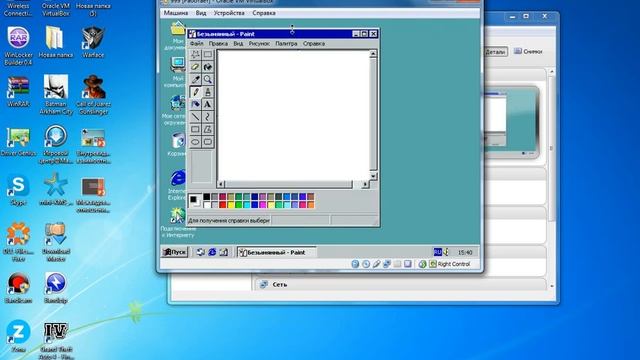This screenshot has width=640, height=360.
Task: Click the Paint canvas vertical scrollbar up arrow
Action: click(x=373, y=53)
